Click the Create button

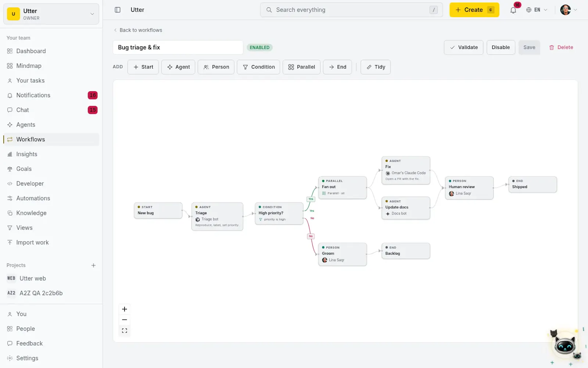coord(474,10)
